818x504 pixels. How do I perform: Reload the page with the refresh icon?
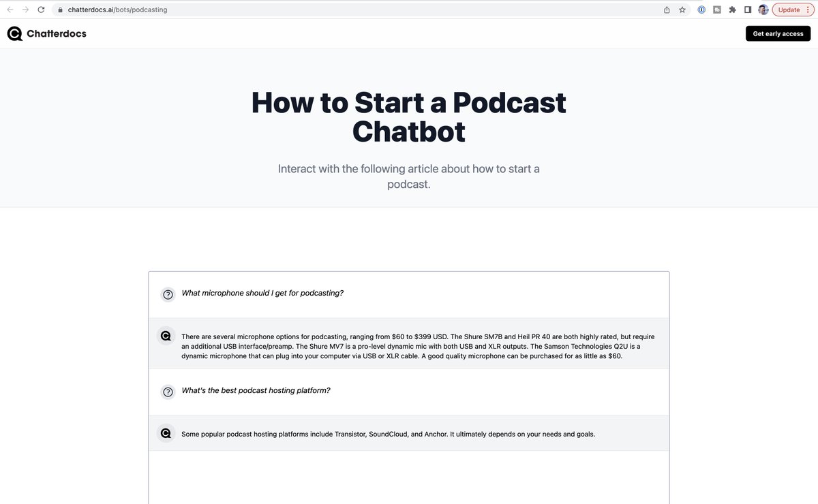(x=41, y=10)
